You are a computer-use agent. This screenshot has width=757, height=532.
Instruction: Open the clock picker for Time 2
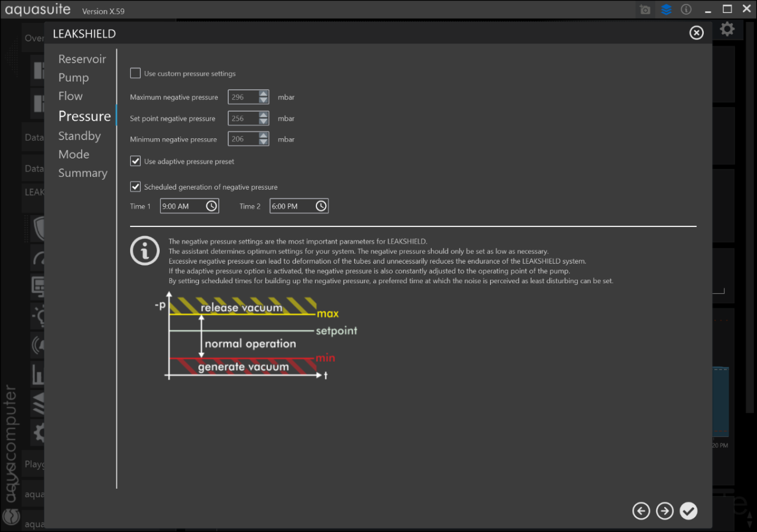[321, 206]
